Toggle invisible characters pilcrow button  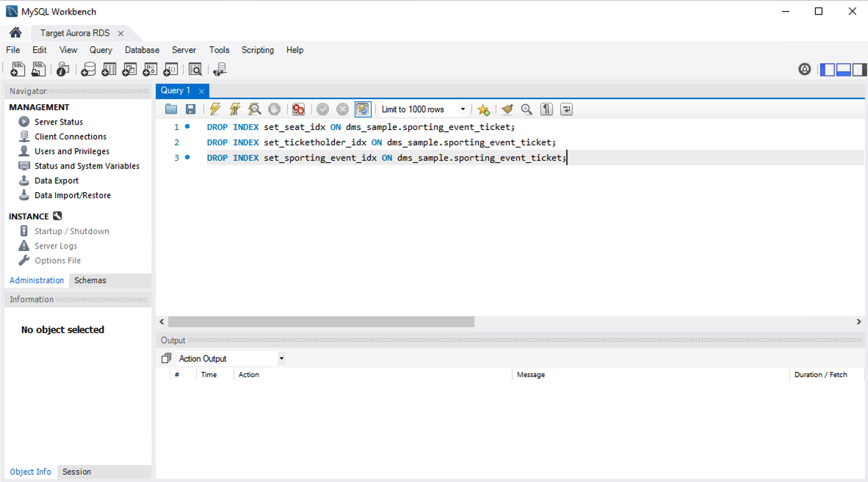(x=546, y=109)
